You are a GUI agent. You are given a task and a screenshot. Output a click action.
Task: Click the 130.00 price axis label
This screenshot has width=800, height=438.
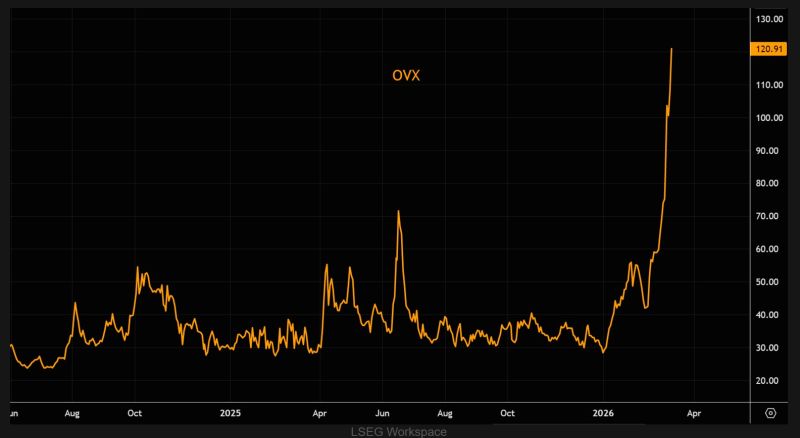[x=769, y=20]
